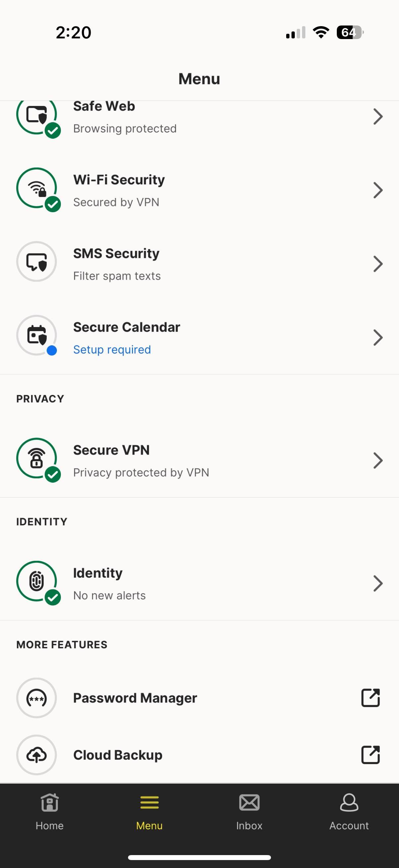Viewport: 399px width, 868px height.
Task: Expand Safe Web with its chevron
Action: (x=378, y=117)
